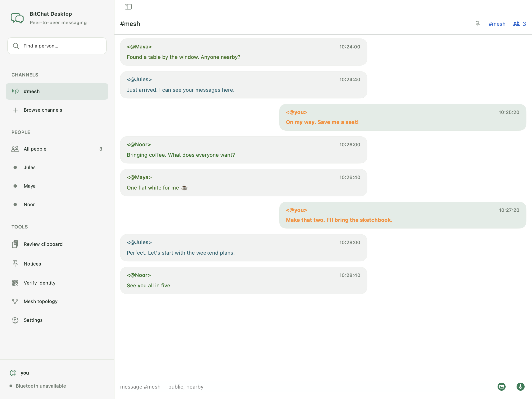Click 'Make that two. I'll bring the sketchbook.'
This screenshot has height=399, width=532.
point(339,220)
